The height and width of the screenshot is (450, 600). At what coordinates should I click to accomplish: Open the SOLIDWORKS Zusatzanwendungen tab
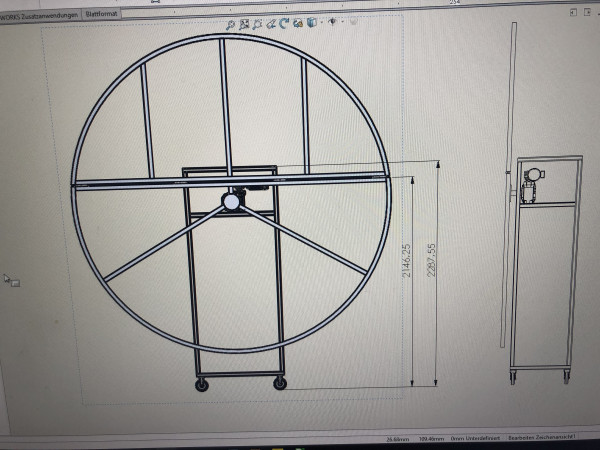pos(38,14)
